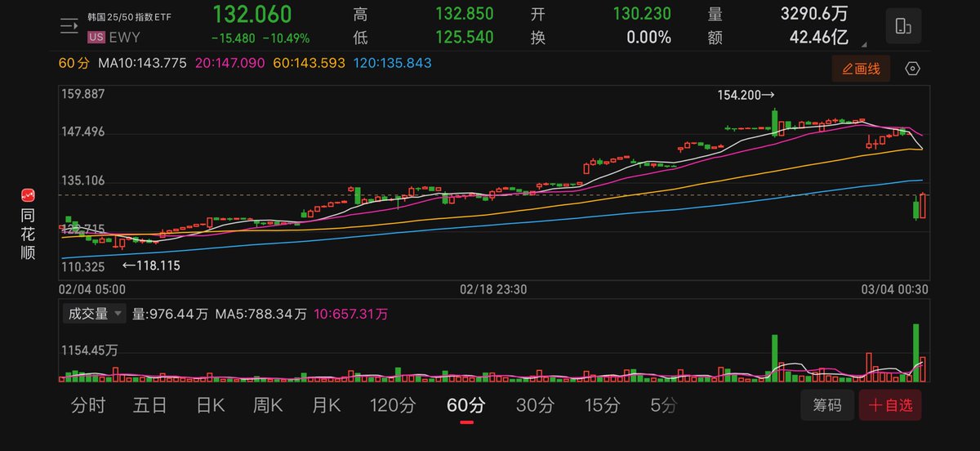Tap the 03/04 00:30 date label

(x=895, y=289)
